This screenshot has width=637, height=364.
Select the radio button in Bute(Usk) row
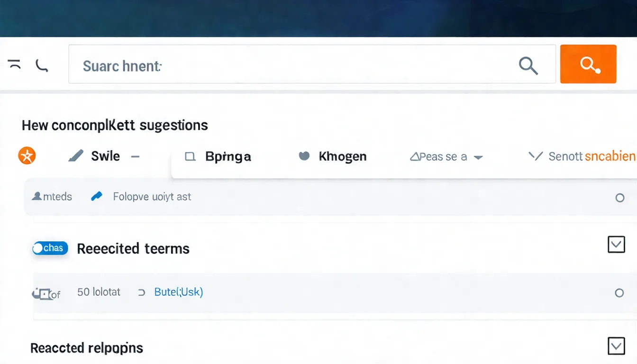pyautogui.click(x=619, y=293)
